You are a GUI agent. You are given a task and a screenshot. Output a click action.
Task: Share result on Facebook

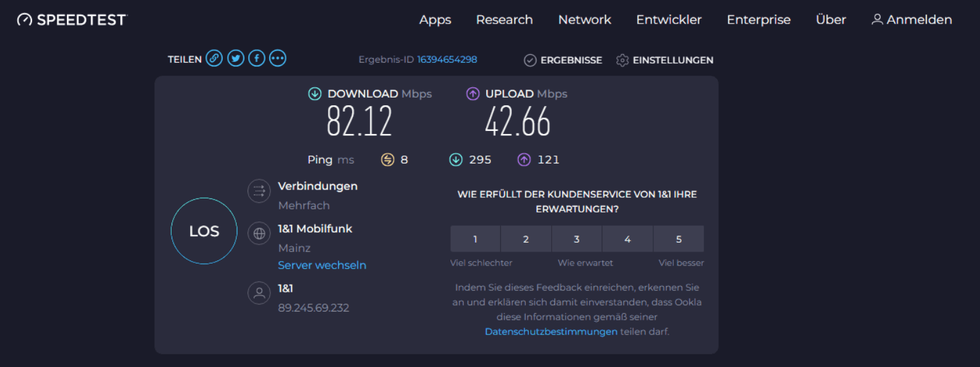point(256,59)
